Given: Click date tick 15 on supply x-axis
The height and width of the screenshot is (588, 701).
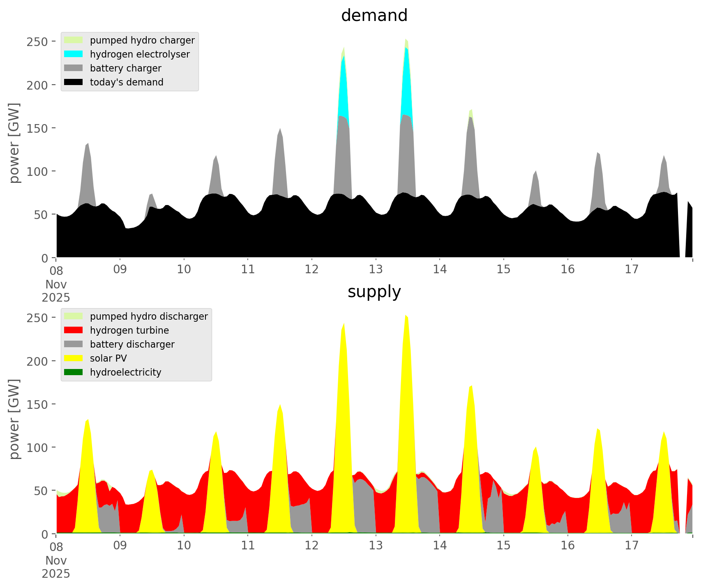Looking at the screenshot, I should click(503, 546).
